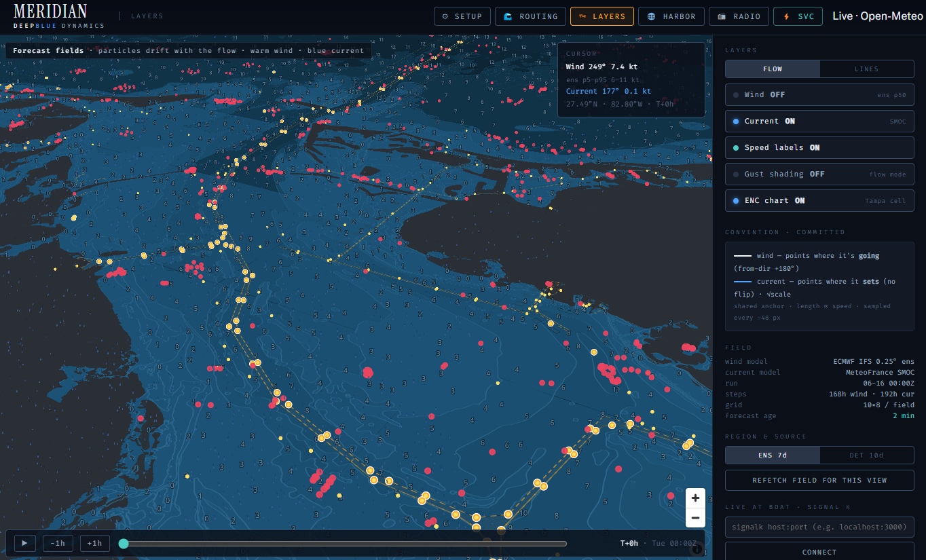926x560 pixels.
Task: Play the forecast animation
Action: (25, 543)
